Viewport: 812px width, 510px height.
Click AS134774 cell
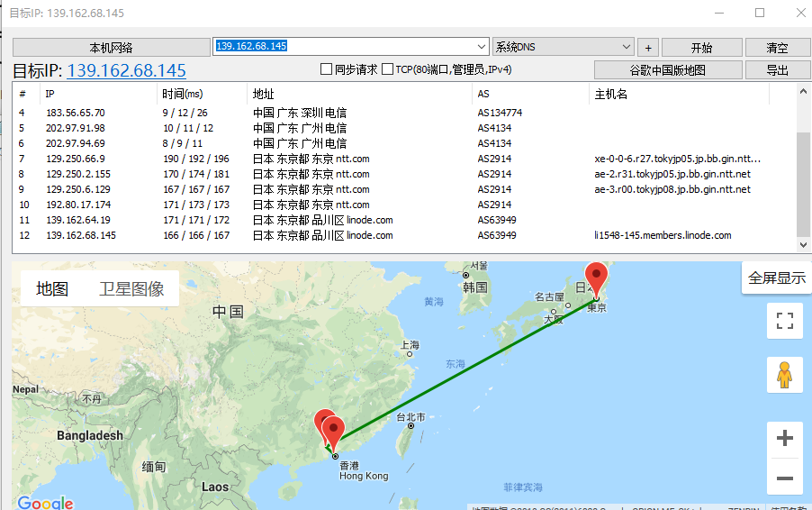(500, 113)
